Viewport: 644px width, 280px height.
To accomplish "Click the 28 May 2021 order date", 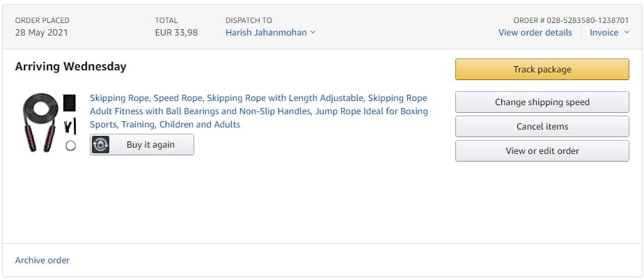I will point(42,33).
